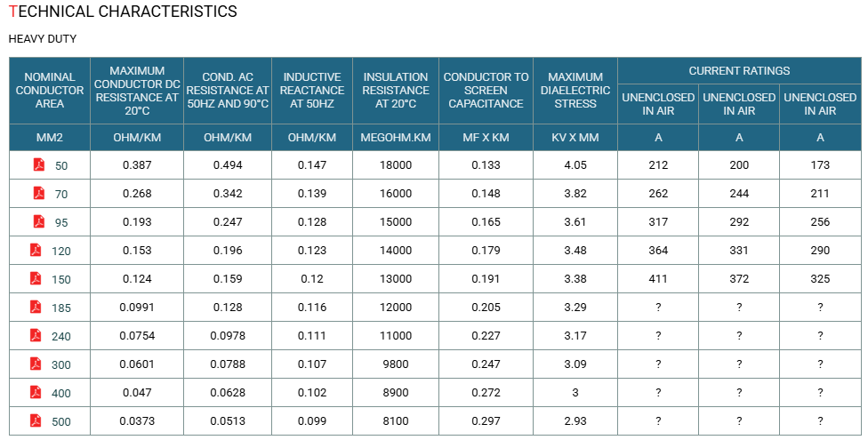Screen dimensions: 868x440
Task: Click the 185 conductor area link
Action: click(x=60, y=308)
